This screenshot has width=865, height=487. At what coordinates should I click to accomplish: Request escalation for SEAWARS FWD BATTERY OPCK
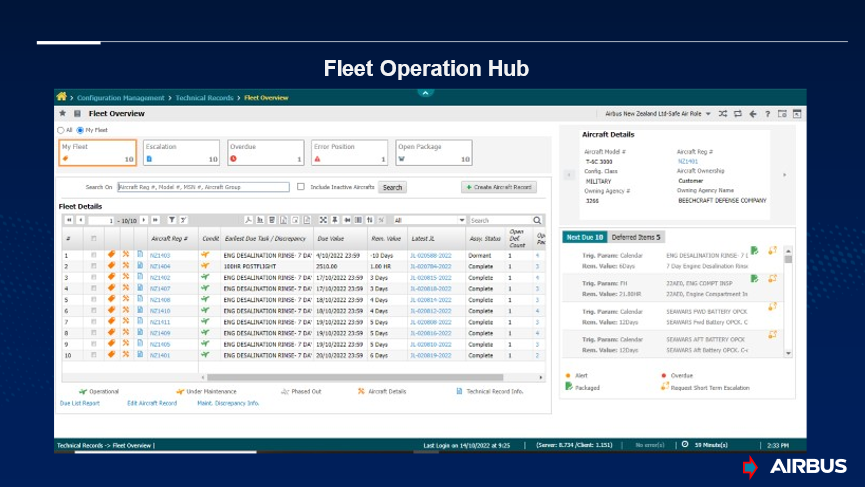[772, 307]
